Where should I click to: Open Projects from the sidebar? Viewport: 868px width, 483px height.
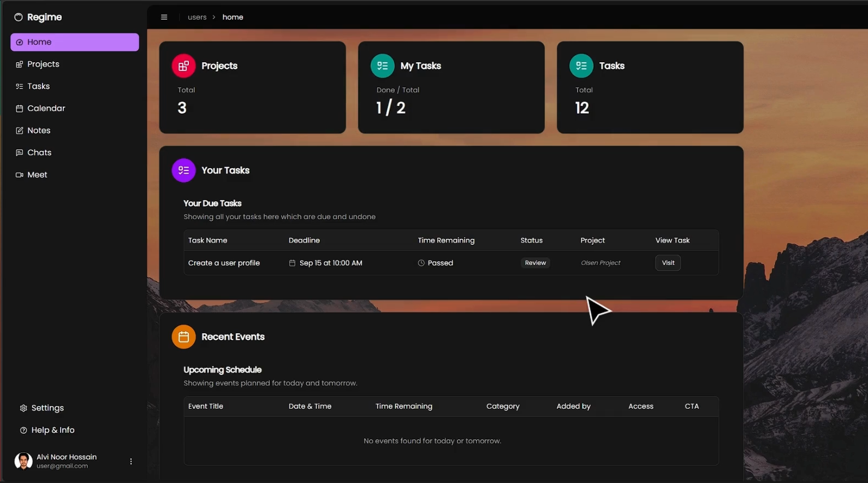point(75,64)
